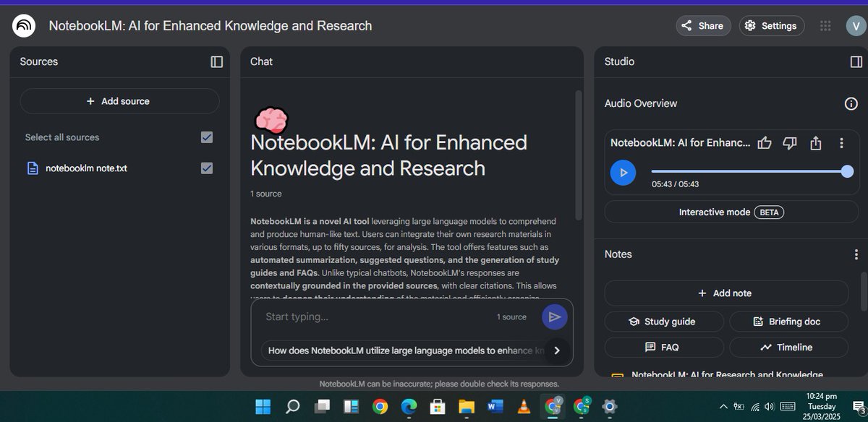Click the '1 source' label under the chat title
This screenshot has width=868, height=422.
(266, 194)
